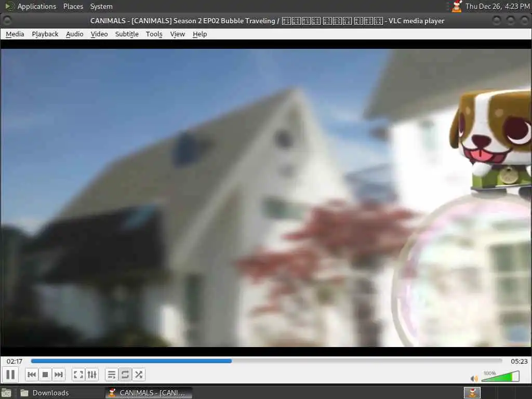Screen dimensions: 532x399
Task: Open clock showing Thu Dec 26
Action: point(497,6)
